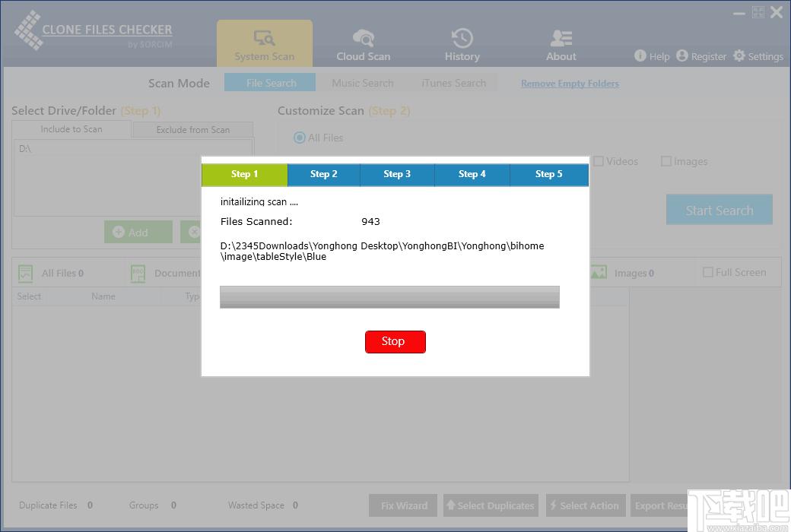This screenshot has width=791, height=532.
Task: Click Step 2 in scan dialog
Action: click(x=324, y=175)
